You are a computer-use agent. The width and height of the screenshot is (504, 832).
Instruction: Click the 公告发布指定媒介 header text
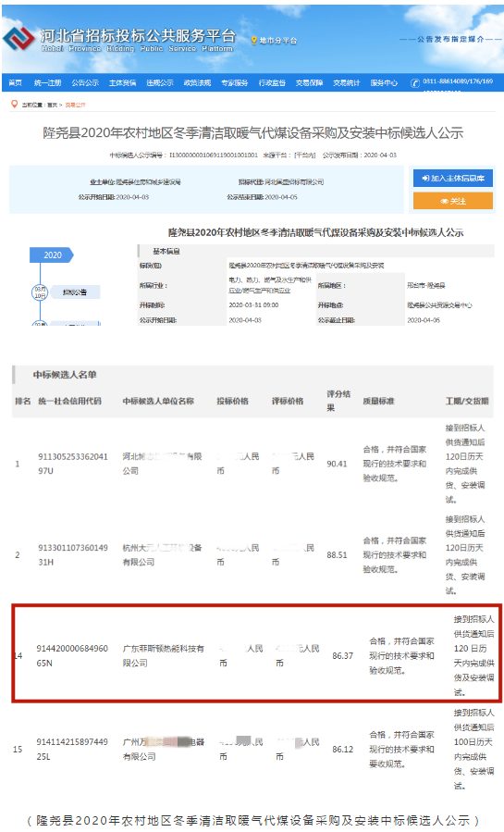click(x=450, y=39)
